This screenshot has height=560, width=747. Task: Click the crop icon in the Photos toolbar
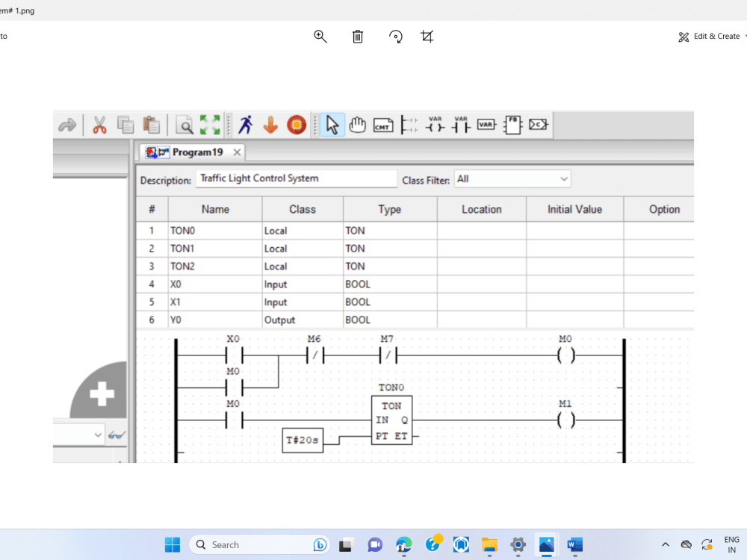[427, 36]
